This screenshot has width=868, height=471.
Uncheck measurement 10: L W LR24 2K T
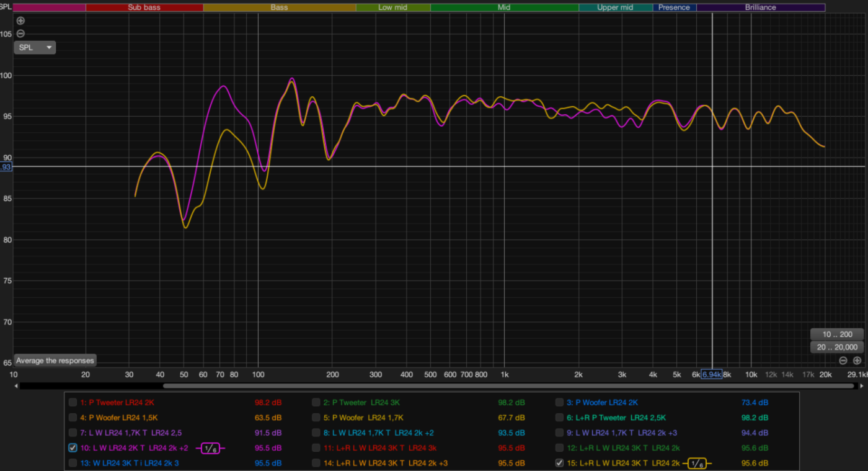point(73,448)
